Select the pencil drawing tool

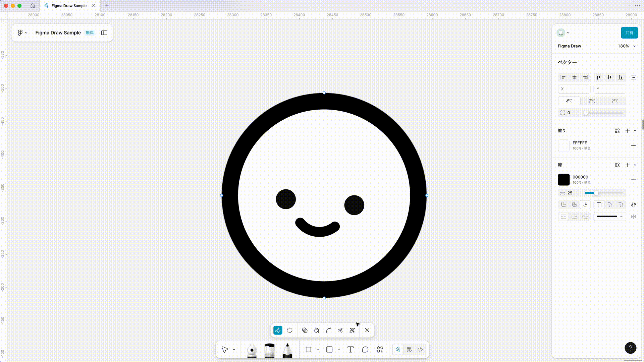click(x=287, y=350)
